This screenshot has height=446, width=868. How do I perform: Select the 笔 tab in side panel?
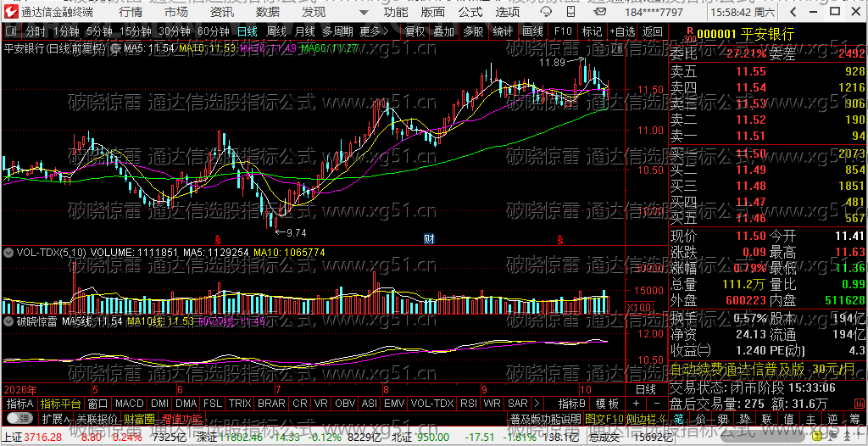click(x=678, y=417)
